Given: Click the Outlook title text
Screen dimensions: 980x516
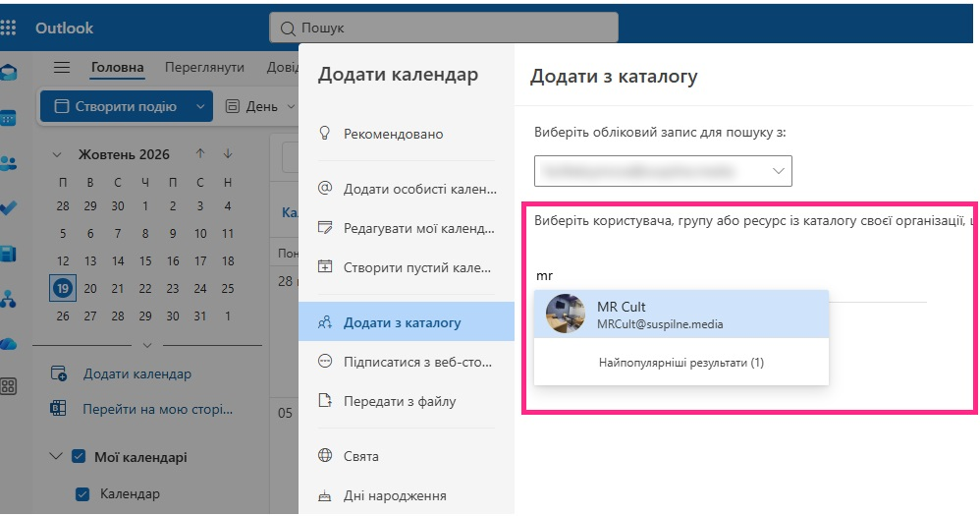Looking at the screenshot, I should (65, 29).
